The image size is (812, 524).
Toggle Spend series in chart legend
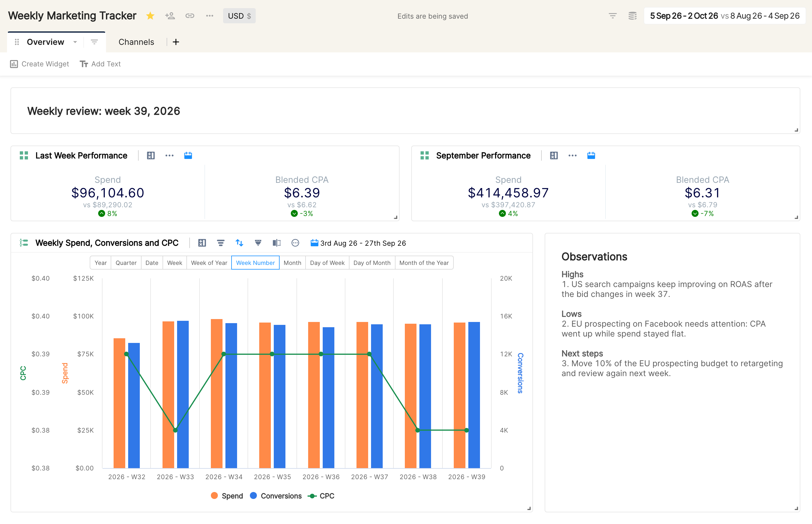227,496
